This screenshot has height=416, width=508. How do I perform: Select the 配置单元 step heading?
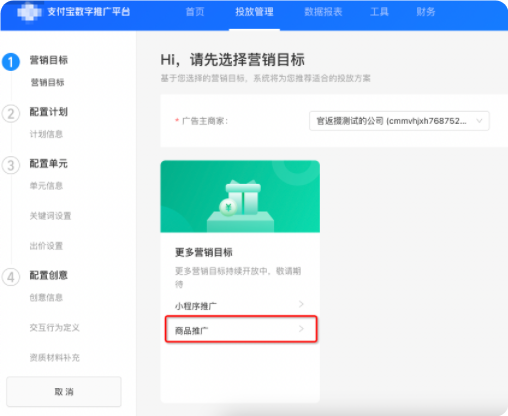point(49,163)
